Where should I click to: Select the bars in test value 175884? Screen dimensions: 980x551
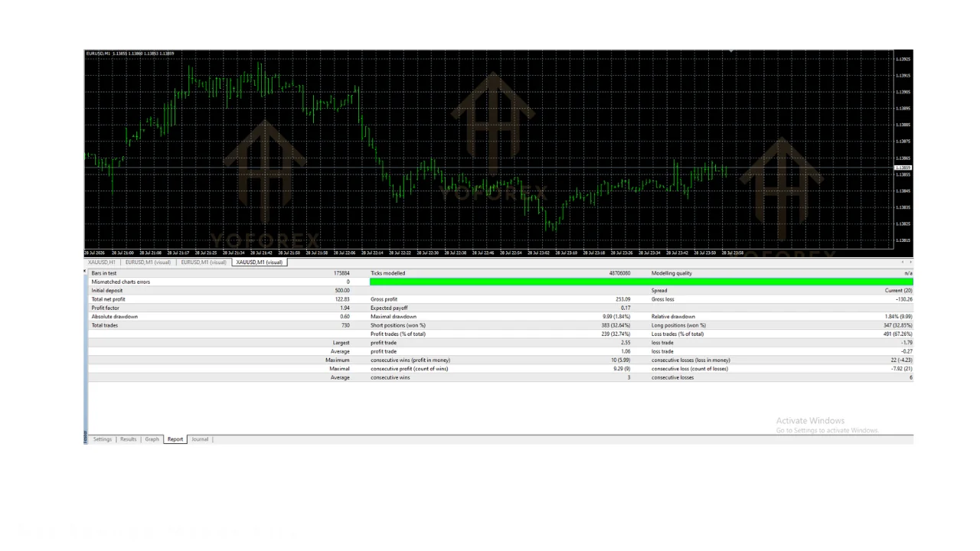(x=341, y=273)
